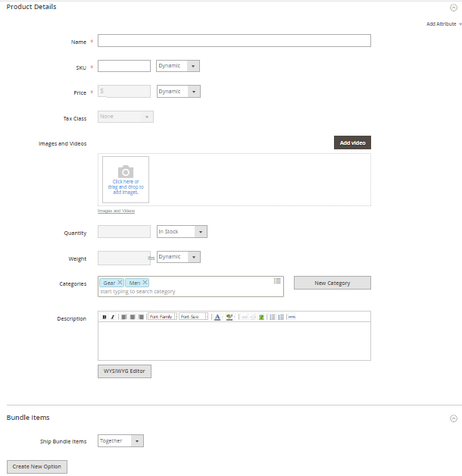Focus the SKU input field
This screenshot has height=476, width=462.
(124, 66)
